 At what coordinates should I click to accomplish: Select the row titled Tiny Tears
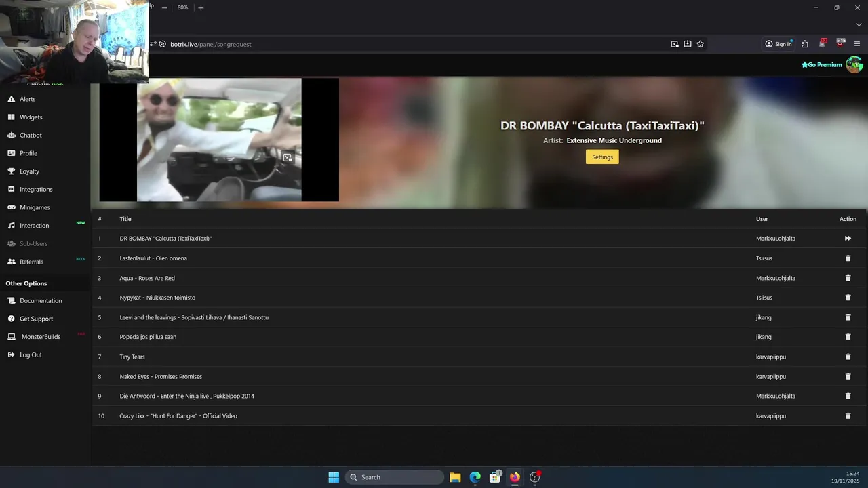pos(479,357)
